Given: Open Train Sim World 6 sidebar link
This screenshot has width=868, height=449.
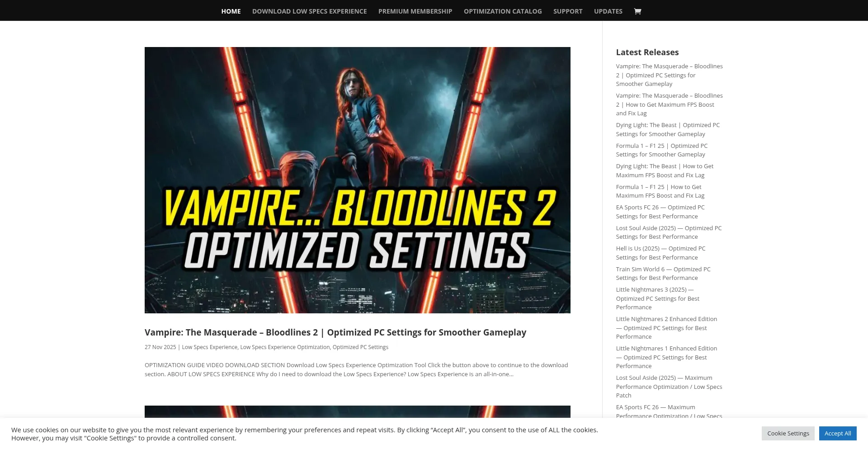Looking at the screenshot, I should pos(663,274).
